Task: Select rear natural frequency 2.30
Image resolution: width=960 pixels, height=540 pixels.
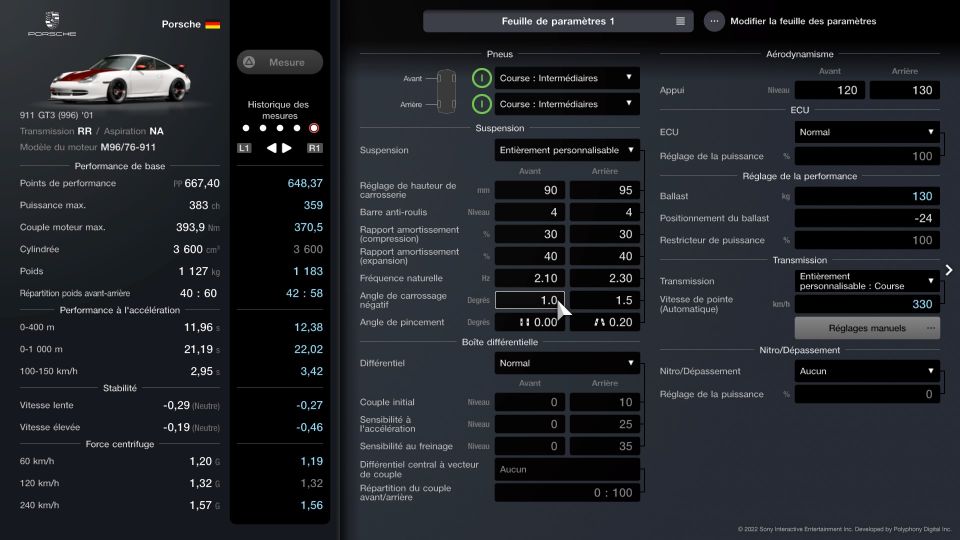Action: (605, 279)
